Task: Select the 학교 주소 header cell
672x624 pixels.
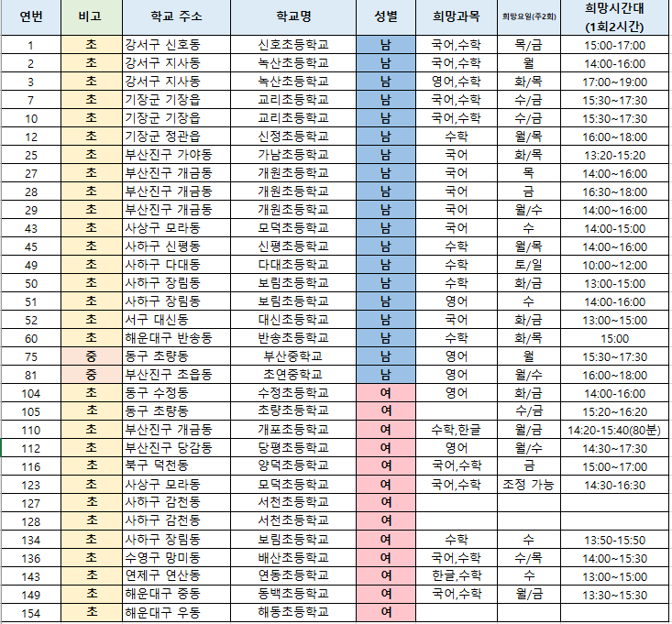Action: tap(176, 17)
